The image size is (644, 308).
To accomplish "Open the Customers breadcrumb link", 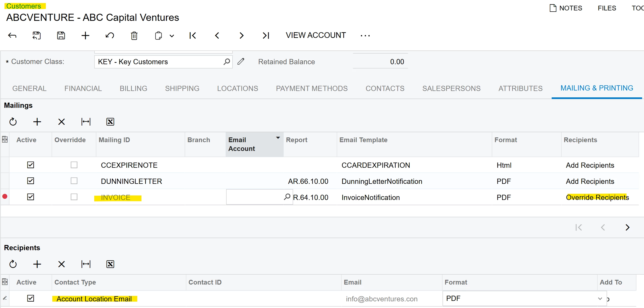I will (x=24, y=6).
